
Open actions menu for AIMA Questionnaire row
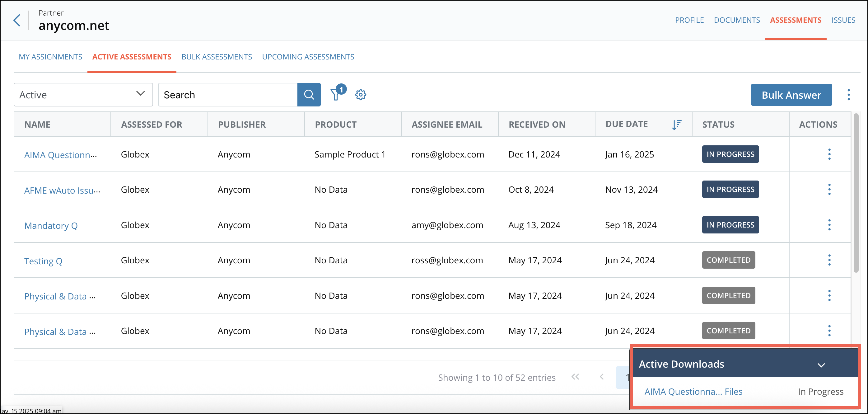click(829, 154)
